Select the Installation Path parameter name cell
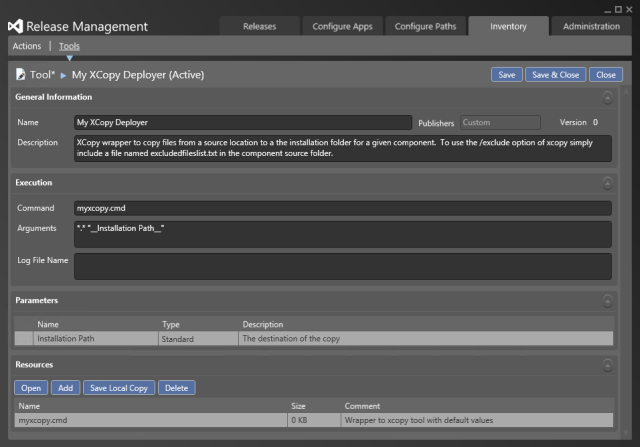 click(96, 338)
